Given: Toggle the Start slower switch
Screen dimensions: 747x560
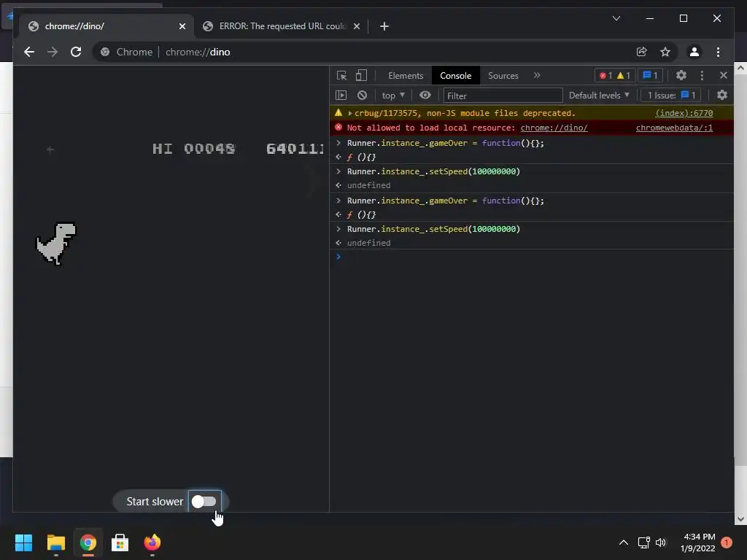Looking at the screenshot, I should pos(204,502).
